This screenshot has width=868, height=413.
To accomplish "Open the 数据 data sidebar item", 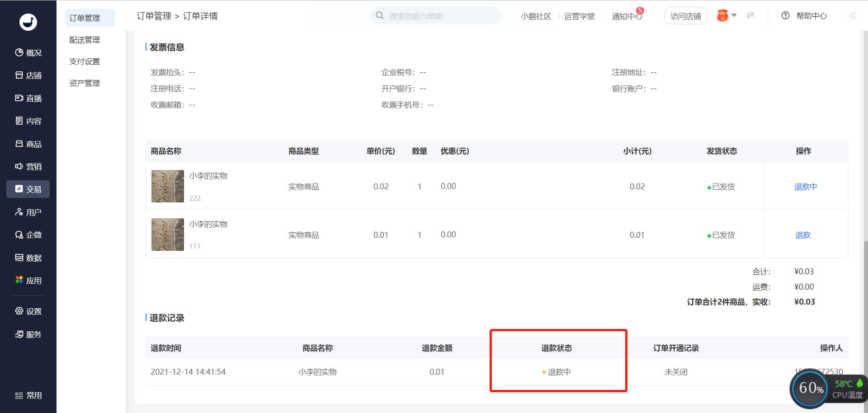I will [x=28, y=258].
